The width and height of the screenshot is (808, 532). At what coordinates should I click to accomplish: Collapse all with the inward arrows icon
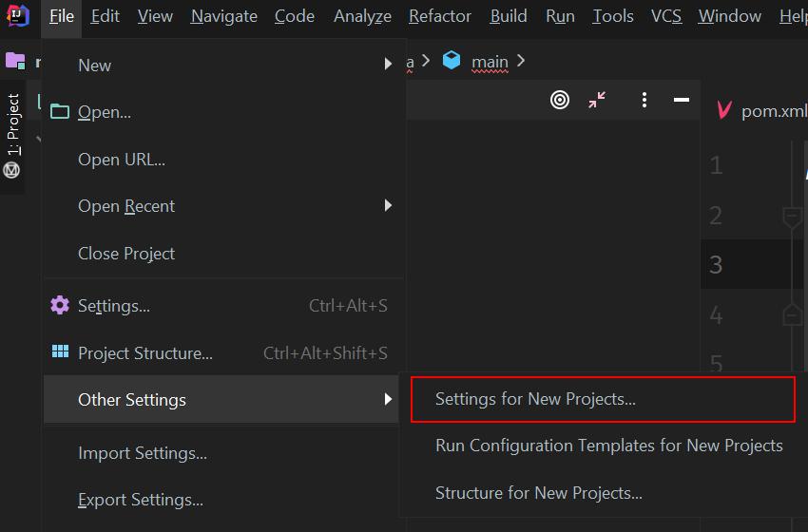[597, 100]
